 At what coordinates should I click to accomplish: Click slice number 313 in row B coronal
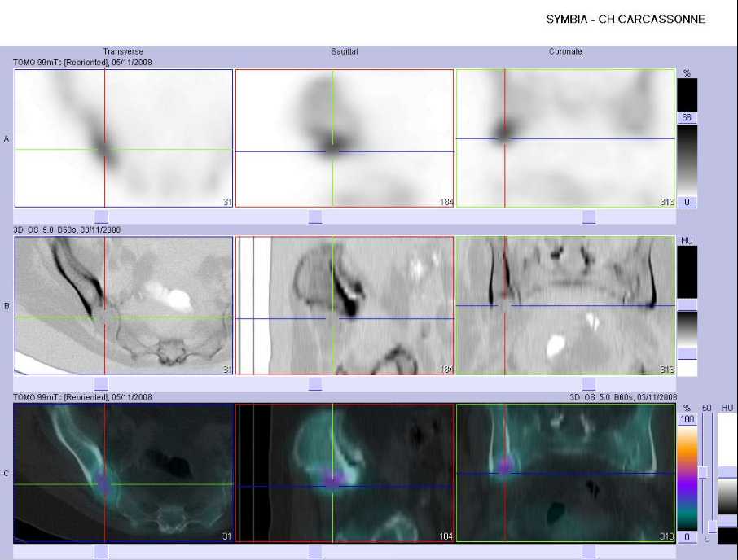667,370
